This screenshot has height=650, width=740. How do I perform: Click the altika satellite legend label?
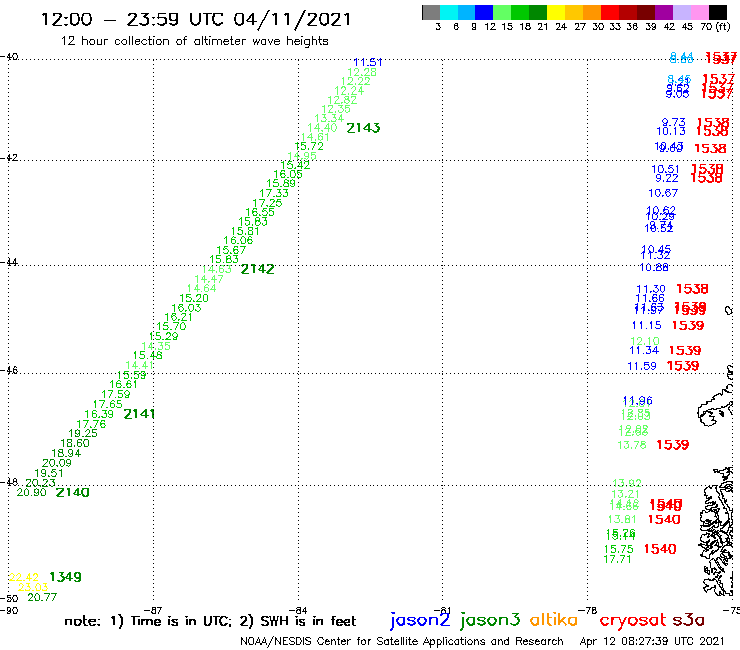(x=554, y=620)
